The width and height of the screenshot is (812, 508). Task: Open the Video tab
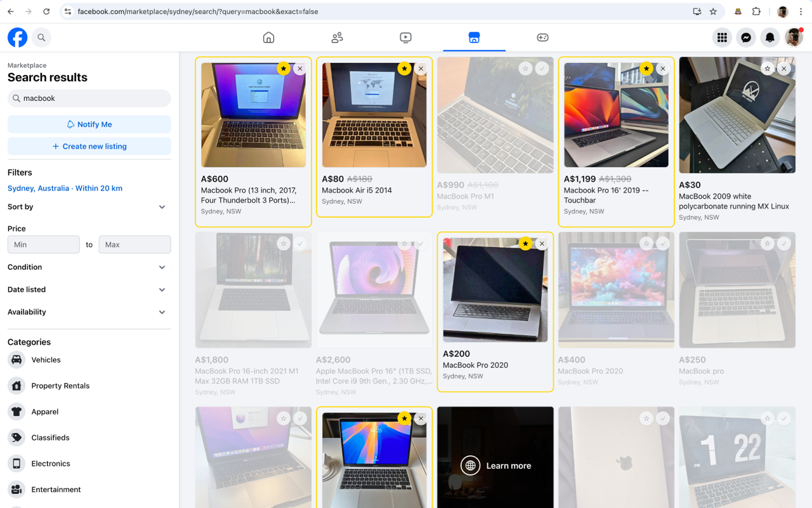pos(405,37)
